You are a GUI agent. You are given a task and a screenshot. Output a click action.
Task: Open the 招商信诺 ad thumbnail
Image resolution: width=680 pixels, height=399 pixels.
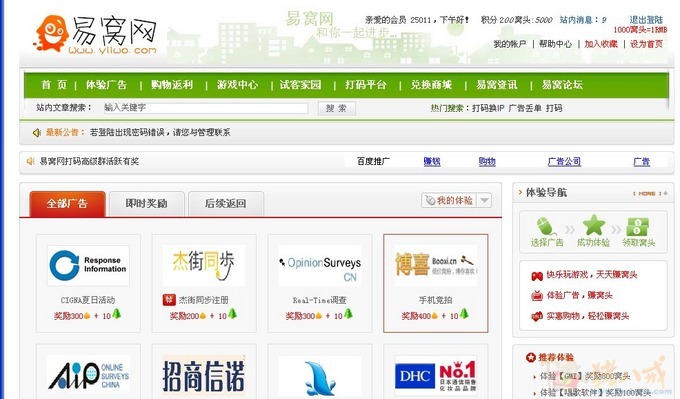click(204, 376)
